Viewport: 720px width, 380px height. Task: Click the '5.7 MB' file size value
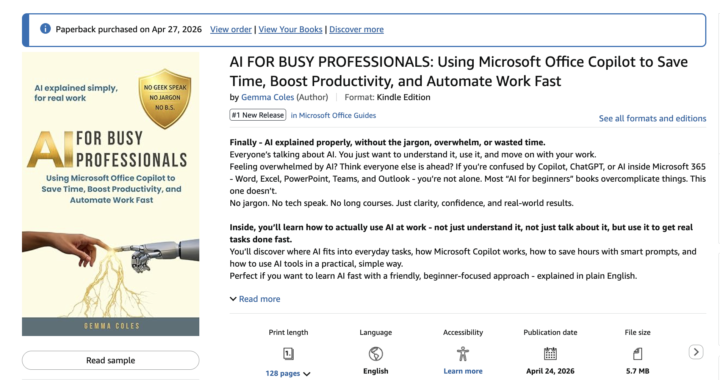(637, 371)
